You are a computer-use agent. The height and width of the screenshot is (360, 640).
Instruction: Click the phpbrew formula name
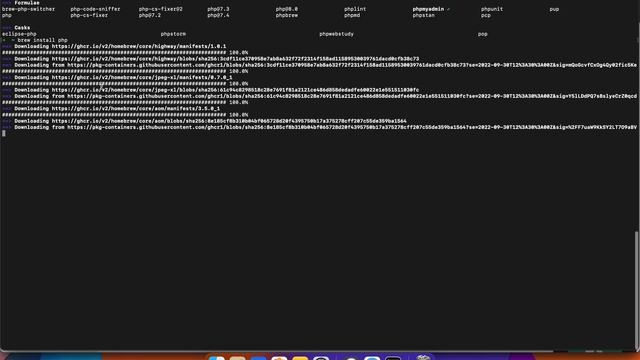[x=287, y=16]
